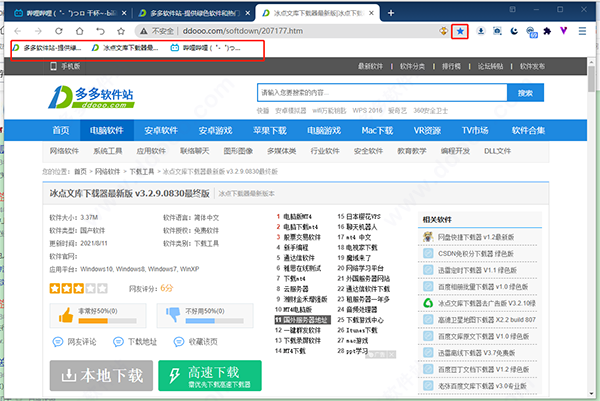Close the small ad overlay with its X
The width and height of the screenshot is (600, 401).
[391, 355]
